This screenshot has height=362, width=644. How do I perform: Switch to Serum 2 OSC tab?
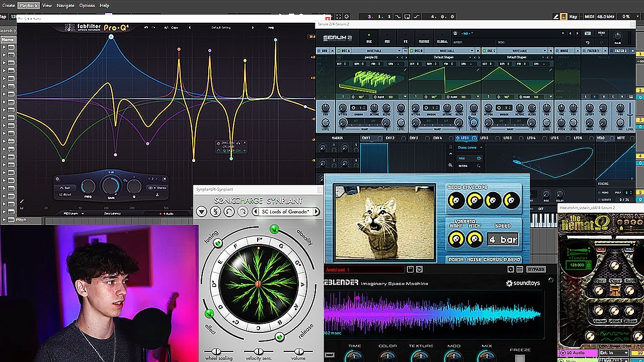(369, 38)
